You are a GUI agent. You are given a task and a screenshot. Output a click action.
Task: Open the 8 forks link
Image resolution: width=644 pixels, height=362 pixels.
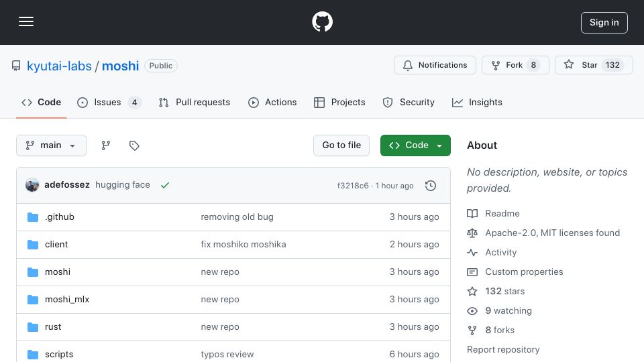(x=499, y=330)
